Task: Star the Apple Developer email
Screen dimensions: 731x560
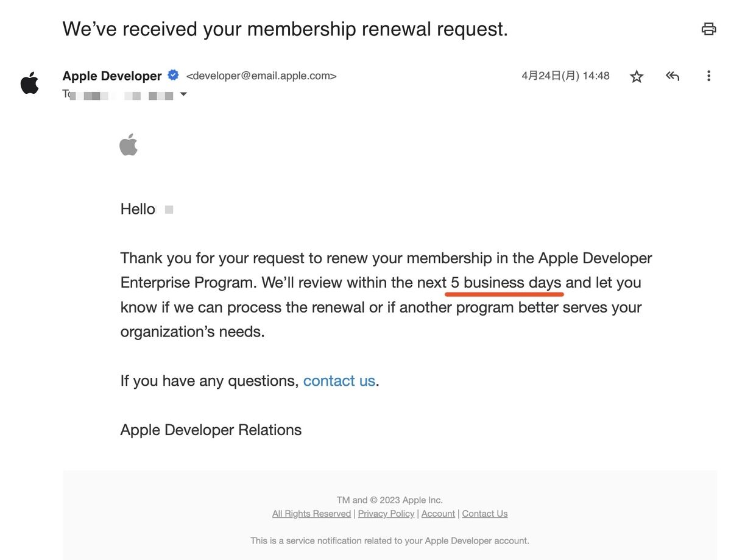Action: tap(637, 76)
